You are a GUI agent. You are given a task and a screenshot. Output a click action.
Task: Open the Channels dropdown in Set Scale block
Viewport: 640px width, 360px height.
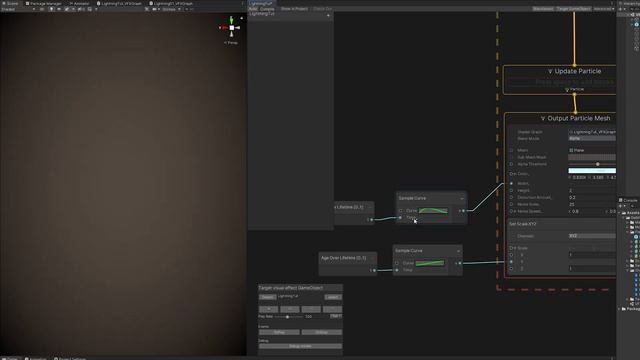592,236
